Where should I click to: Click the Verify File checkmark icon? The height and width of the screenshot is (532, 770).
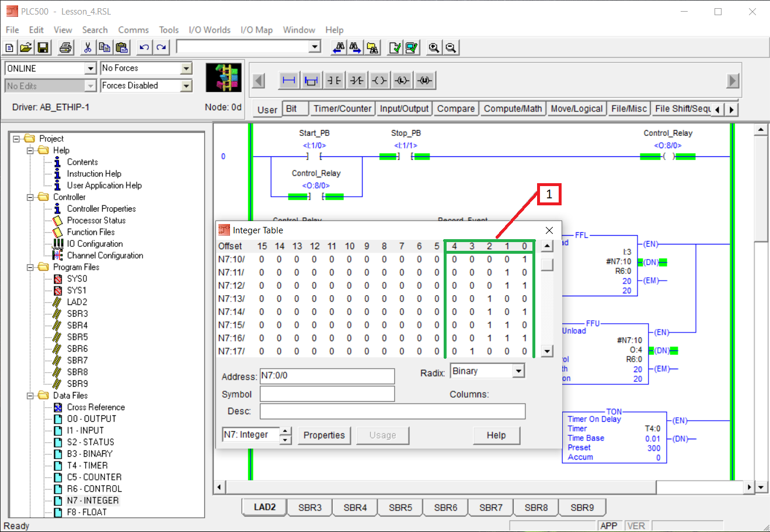point(395,48)
